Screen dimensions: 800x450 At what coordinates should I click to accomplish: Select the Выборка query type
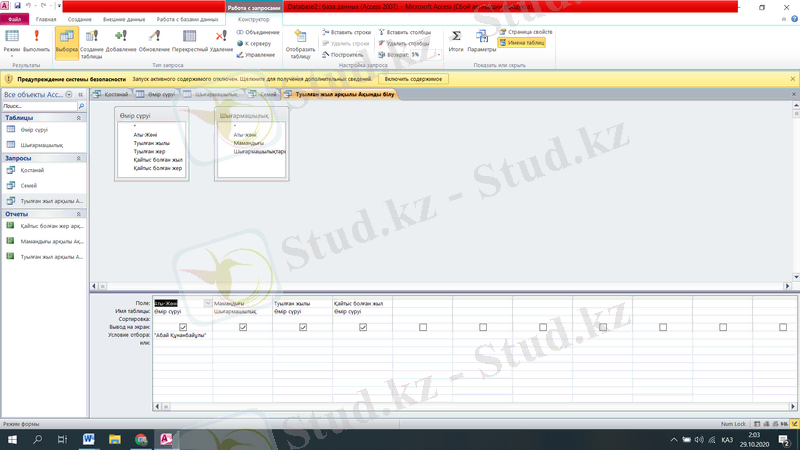coord(67,42)
